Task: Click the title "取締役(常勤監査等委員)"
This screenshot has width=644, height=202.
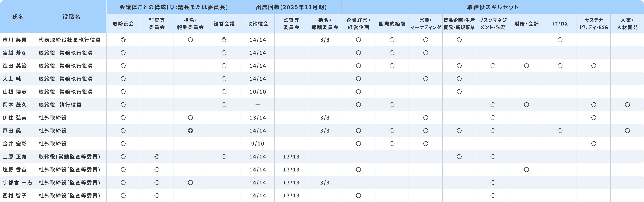Action: (69, 157)
